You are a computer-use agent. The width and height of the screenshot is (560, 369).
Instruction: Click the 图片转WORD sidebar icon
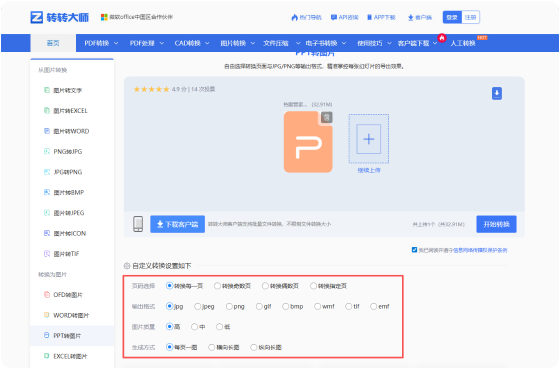[47, 131]
